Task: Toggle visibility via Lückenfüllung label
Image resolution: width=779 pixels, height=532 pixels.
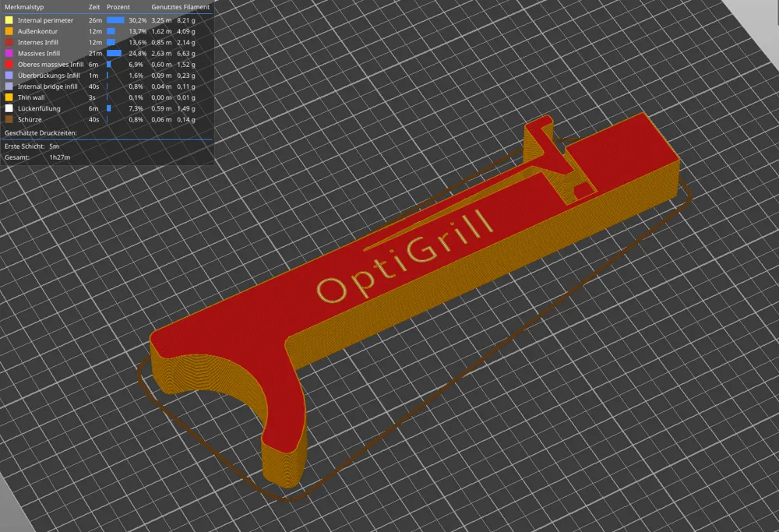Action: pyautogui.click(x=39, y=108)
